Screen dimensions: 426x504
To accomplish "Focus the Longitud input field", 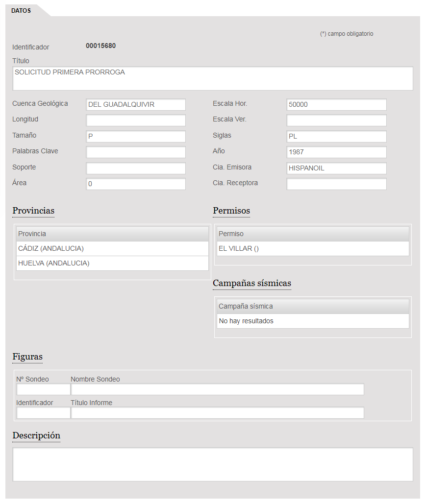I will (136, 120).
